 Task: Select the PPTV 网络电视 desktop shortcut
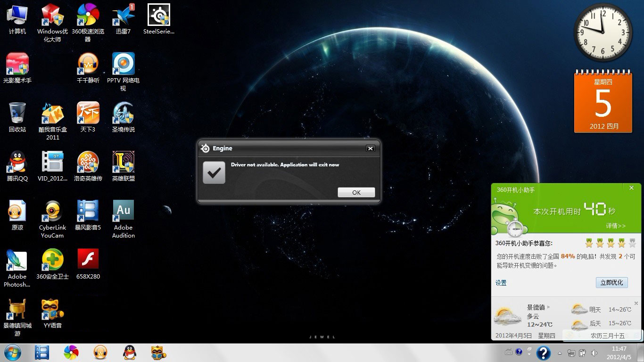click(x=123, y=72)
